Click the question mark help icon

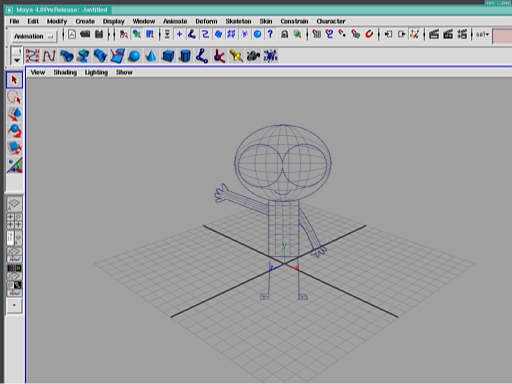[270, 34]
